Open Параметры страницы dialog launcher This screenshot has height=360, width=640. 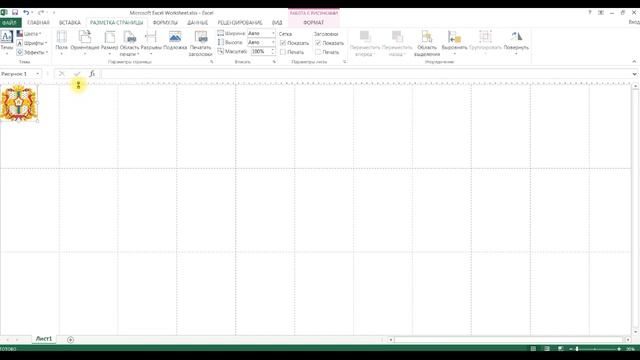coord(211,62)
